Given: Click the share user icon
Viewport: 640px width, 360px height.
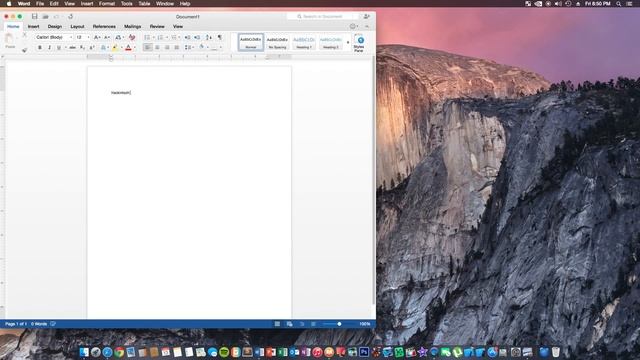Looking at the screenshot, I should pyautogui.click(x=367, y=16).
